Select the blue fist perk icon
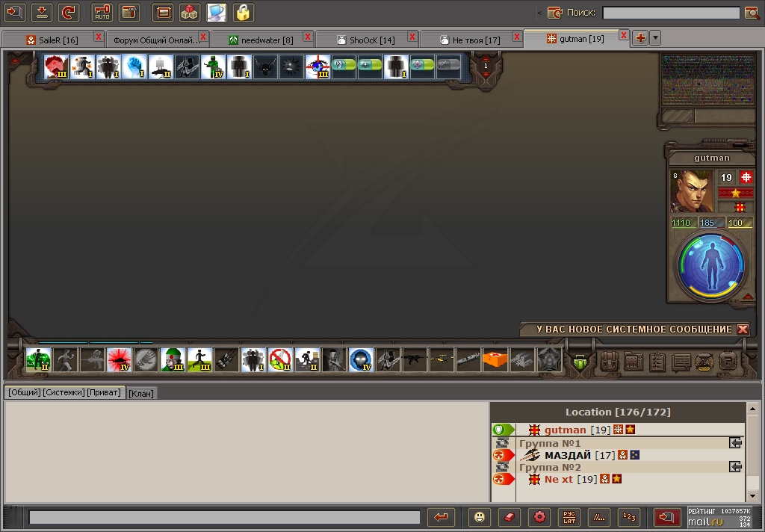Image resolution: width=765 pixels, height=532 pixels. coord(134,66)
